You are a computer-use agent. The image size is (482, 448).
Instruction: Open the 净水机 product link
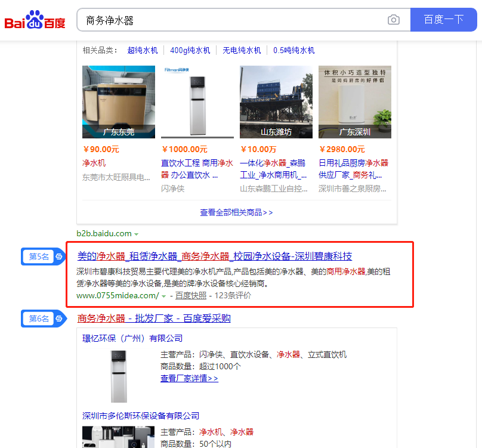pos(94,163)
